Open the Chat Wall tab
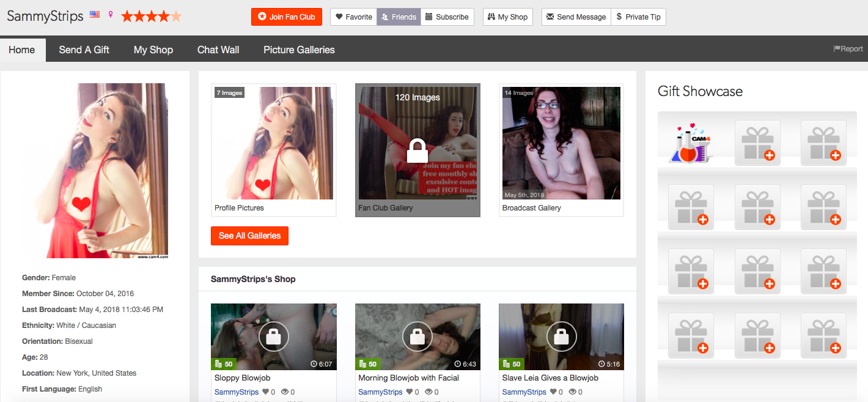The width and height of the screenshot is (868, 402). (218, 50)
